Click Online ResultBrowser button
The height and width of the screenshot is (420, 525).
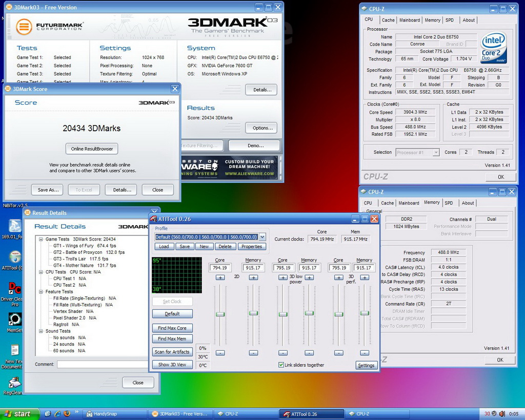coord(92,149)
